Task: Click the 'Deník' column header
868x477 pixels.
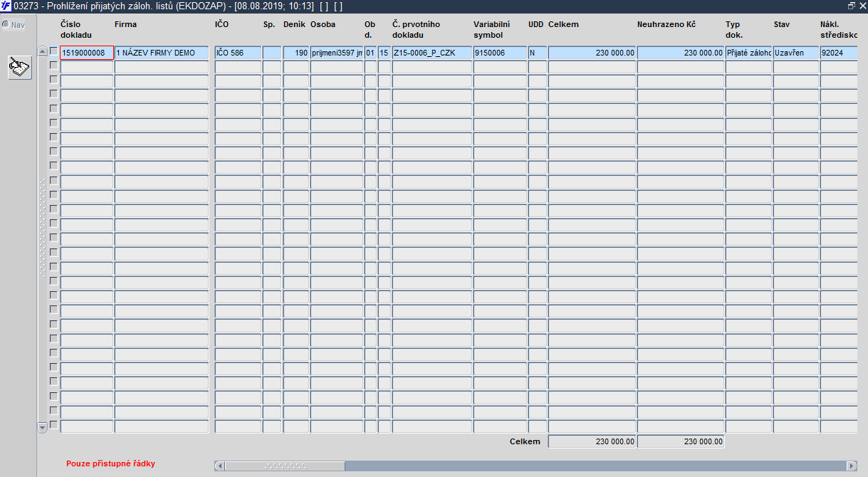Action: [x=294, y=24]
